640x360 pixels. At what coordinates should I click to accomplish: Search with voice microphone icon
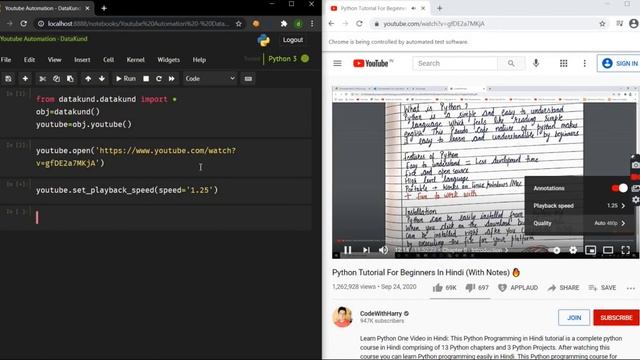pyautogui.click(x=536, y=63)
